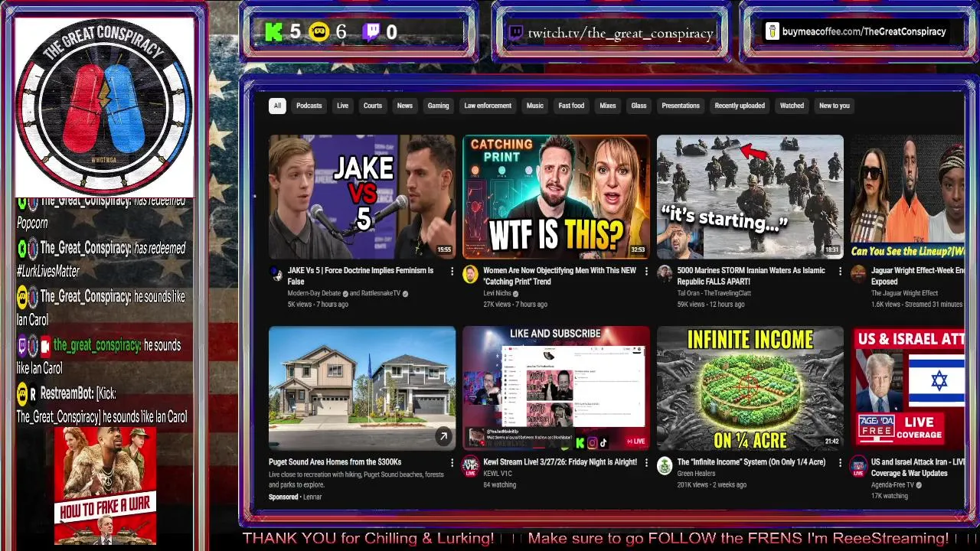Select the Courts filter chip
This screenshot has width=980, height=551.
click(373, 106)
